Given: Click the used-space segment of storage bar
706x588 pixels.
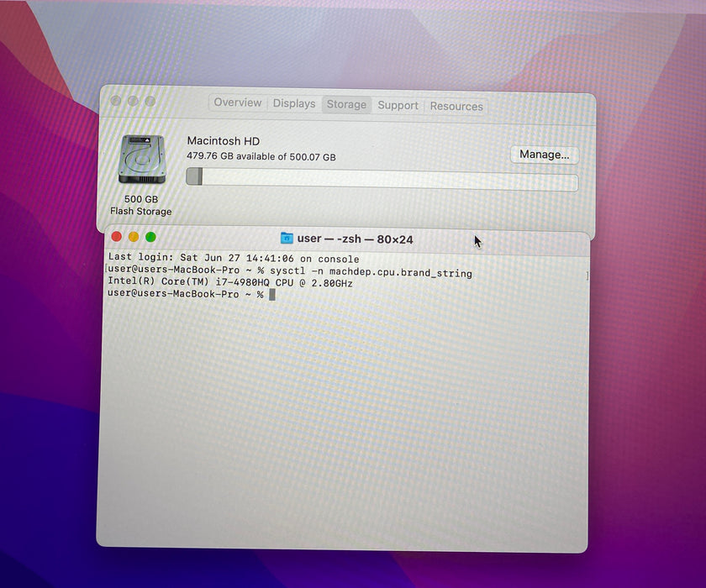Looking at the screenshot, I should [194, 176].
